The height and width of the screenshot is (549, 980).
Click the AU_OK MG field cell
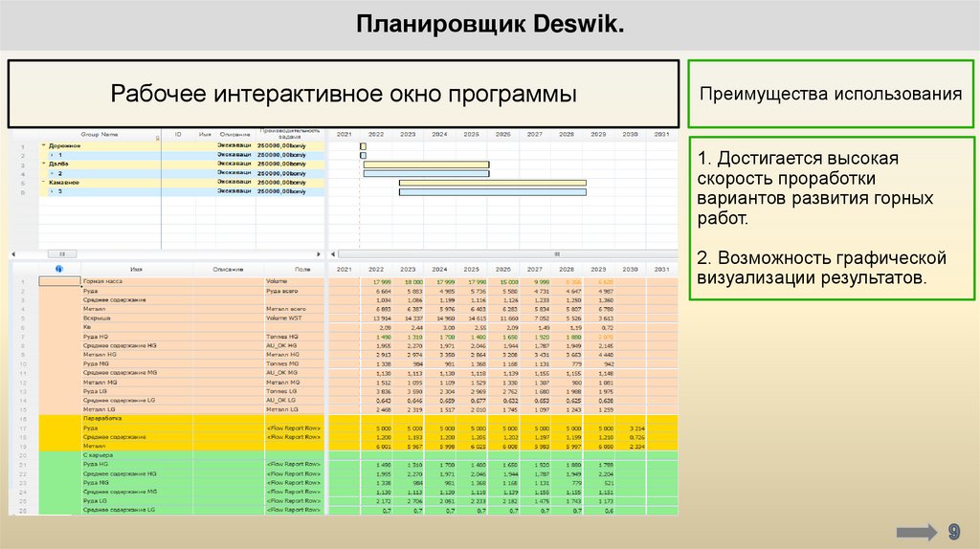pyautogui.click(x=295, y=372)
